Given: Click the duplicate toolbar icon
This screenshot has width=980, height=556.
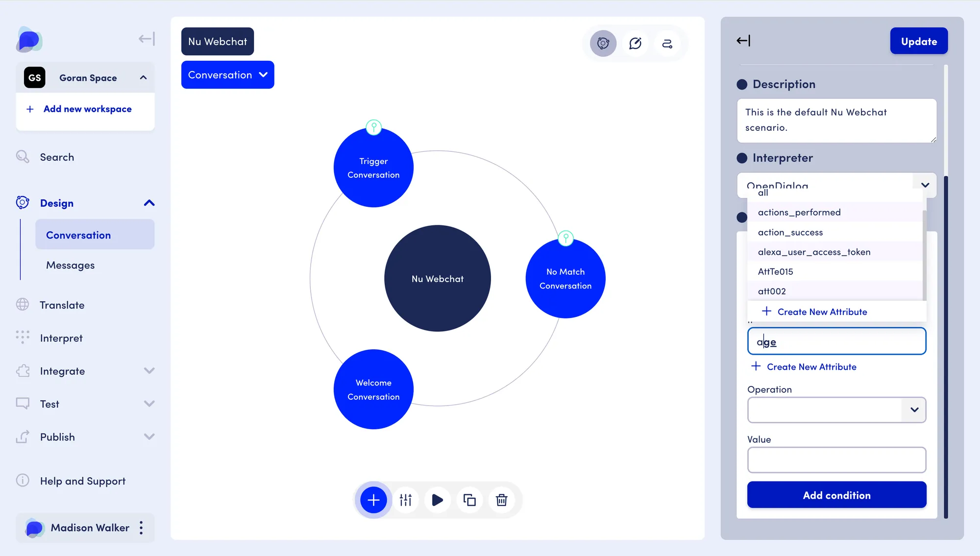Looking at the screenshot, I should [x=469, y=500].
